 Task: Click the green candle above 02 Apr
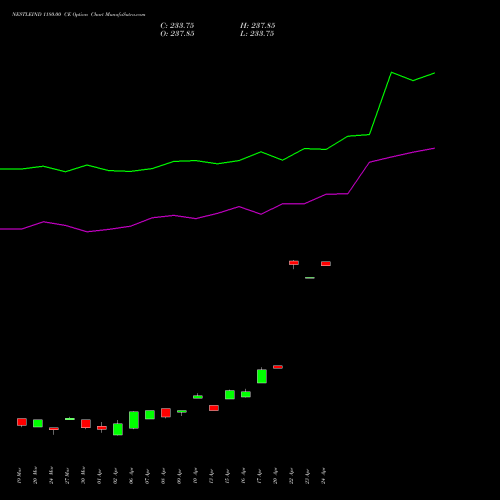click(118, 429)
